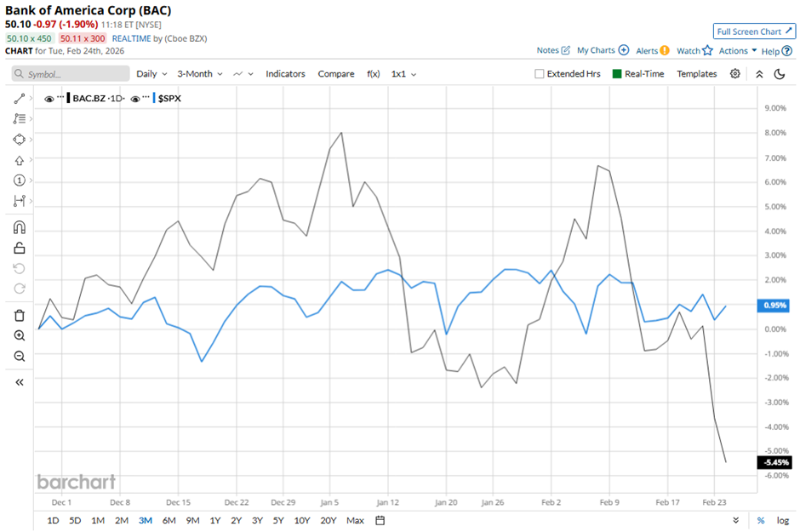Select the trend line drawing tool

click(17, 99)
